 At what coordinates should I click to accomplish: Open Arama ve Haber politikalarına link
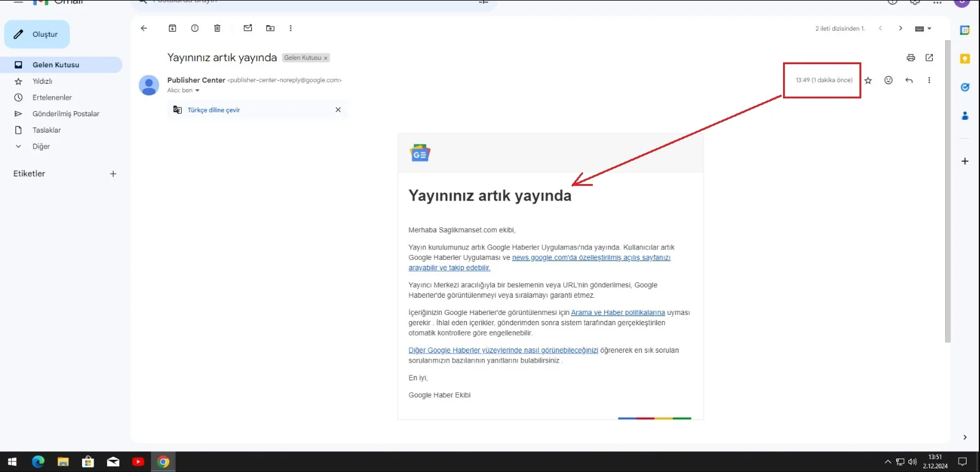coord(618,312)
